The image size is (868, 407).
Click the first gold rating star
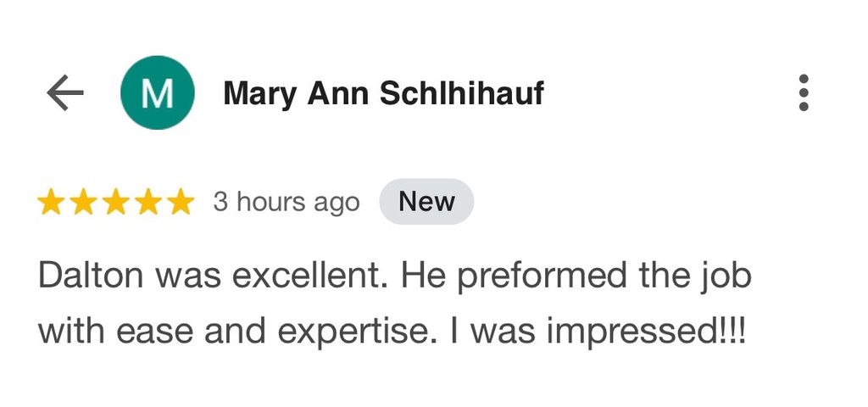click(x=51, y=203)
